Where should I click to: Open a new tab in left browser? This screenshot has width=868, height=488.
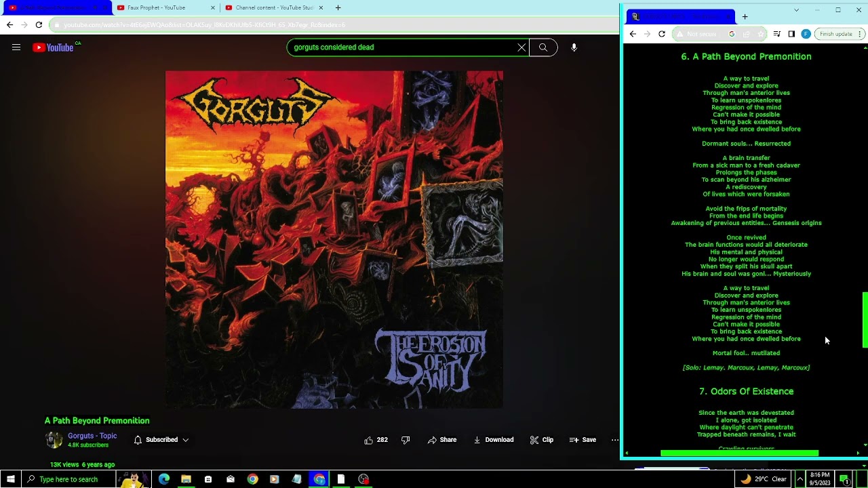point(338,7)
